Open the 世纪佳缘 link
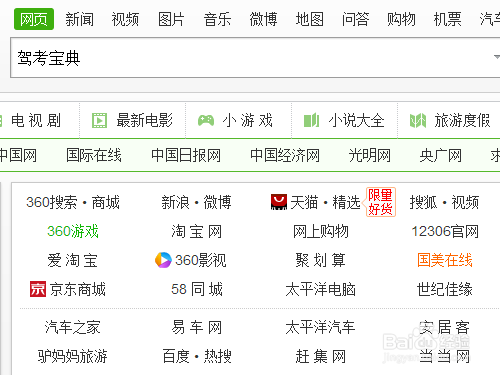The image size is (500, 375). click(x=445, y=289)
